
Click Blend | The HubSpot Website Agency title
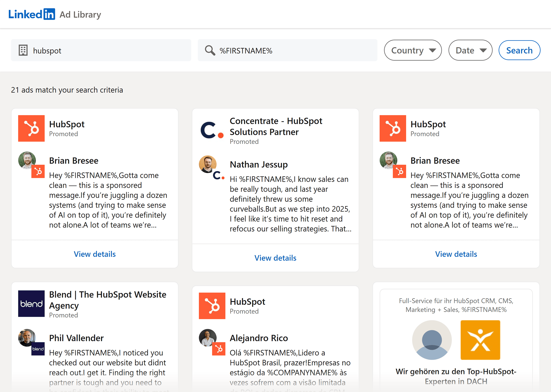pyautogui.click(x=108, y=300)
